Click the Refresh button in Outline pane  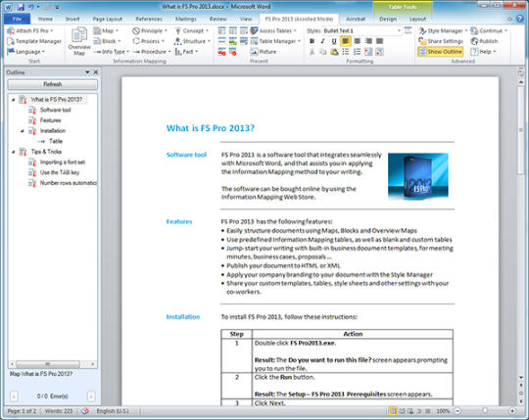53,84
